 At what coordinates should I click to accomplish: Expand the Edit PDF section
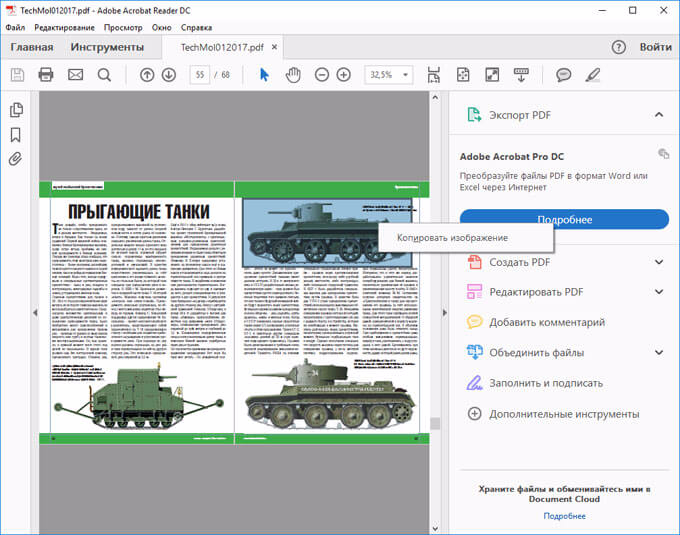(659, 292)
